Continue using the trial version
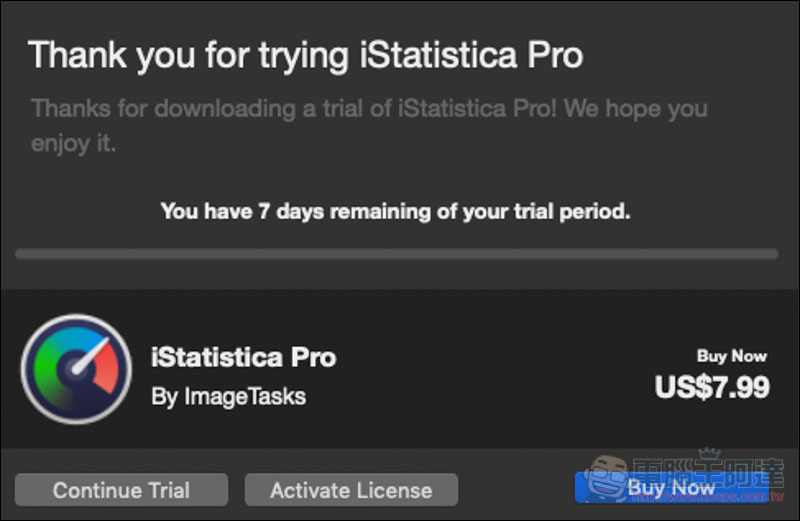 pos(121,490)
